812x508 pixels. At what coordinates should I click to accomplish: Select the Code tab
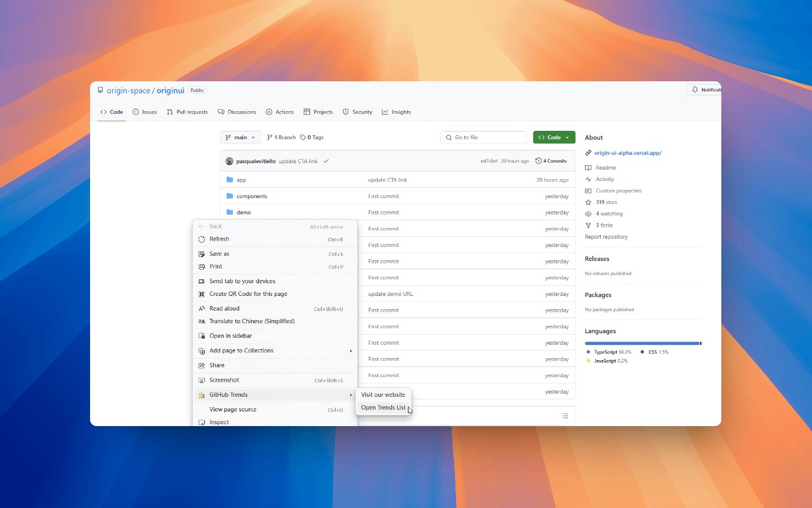click(x=112, y=112)
